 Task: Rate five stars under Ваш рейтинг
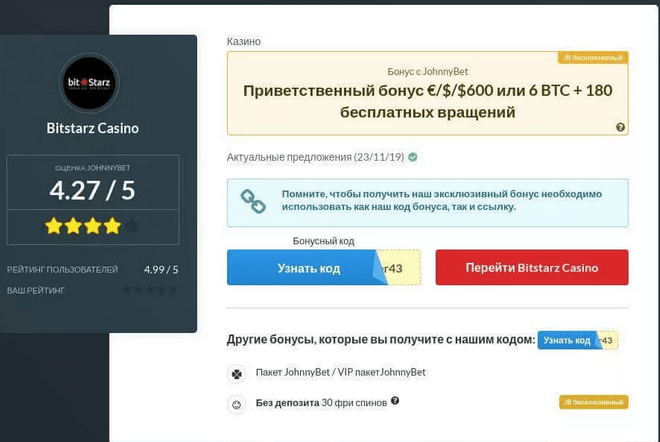coord(172,290)
